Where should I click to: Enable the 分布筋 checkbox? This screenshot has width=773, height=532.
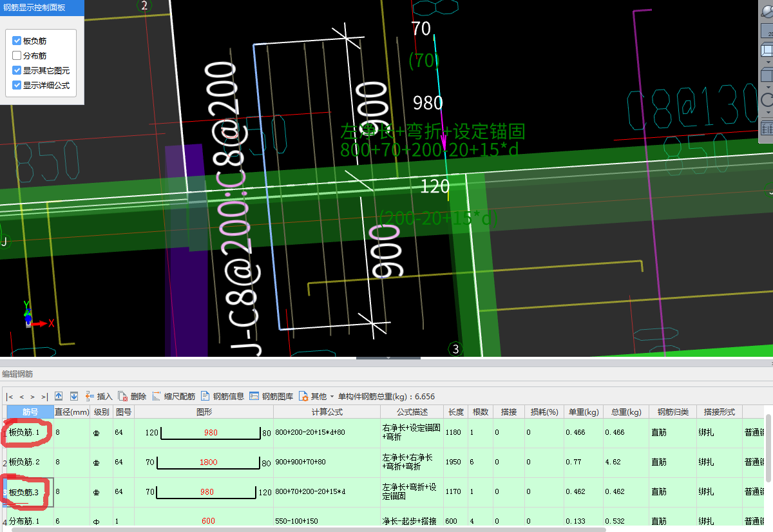17,55
